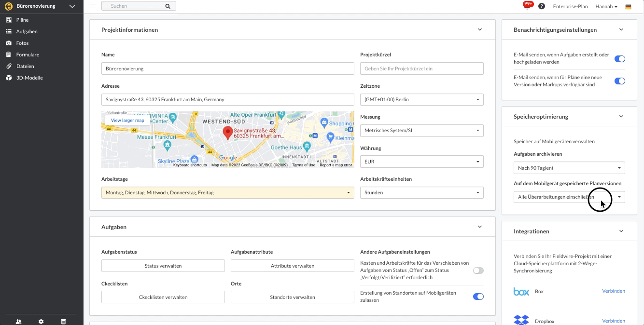
Task: Open the Dateien paperclip icon
Action: click(x=8, y=66)
